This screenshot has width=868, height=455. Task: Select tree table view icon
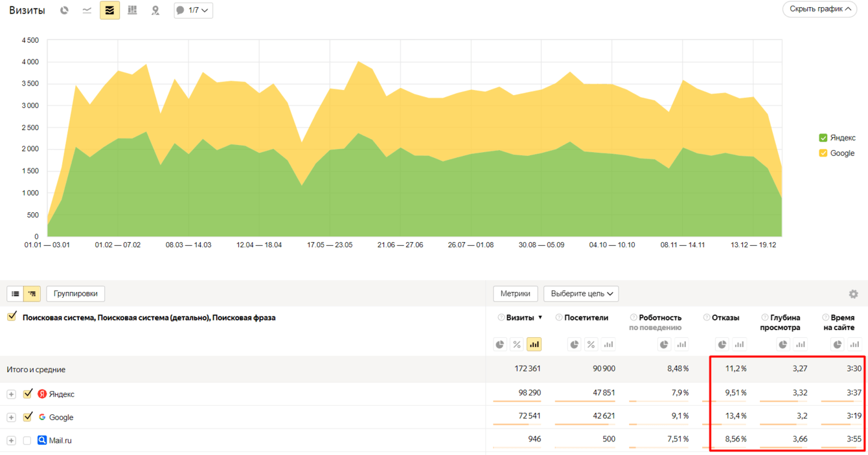click(x=32, y=294)
